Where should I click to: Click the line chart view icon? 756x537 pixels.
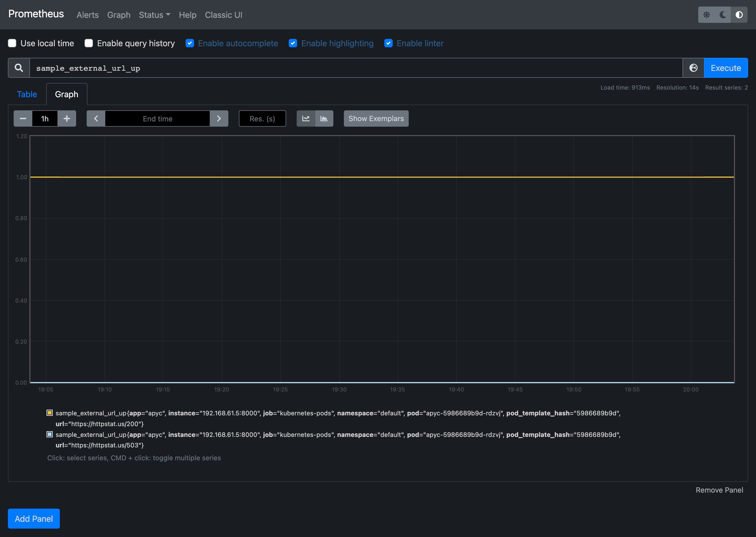tap(306, 118)
